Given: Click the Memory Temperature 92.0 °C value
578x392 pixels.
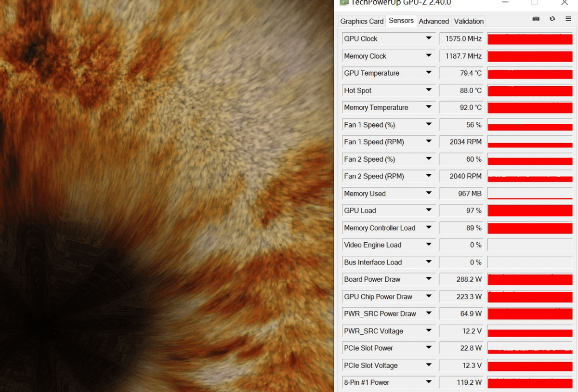Looking at the screenshot, I should 461,107.
